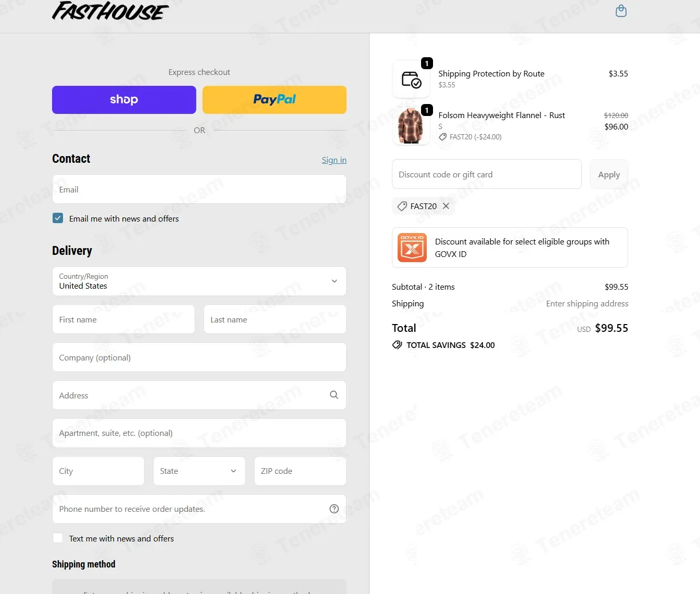This screenshot has width=700, height=594.
Task: Click the GOVX ID logo icon
Action: (x=412, y=248)
